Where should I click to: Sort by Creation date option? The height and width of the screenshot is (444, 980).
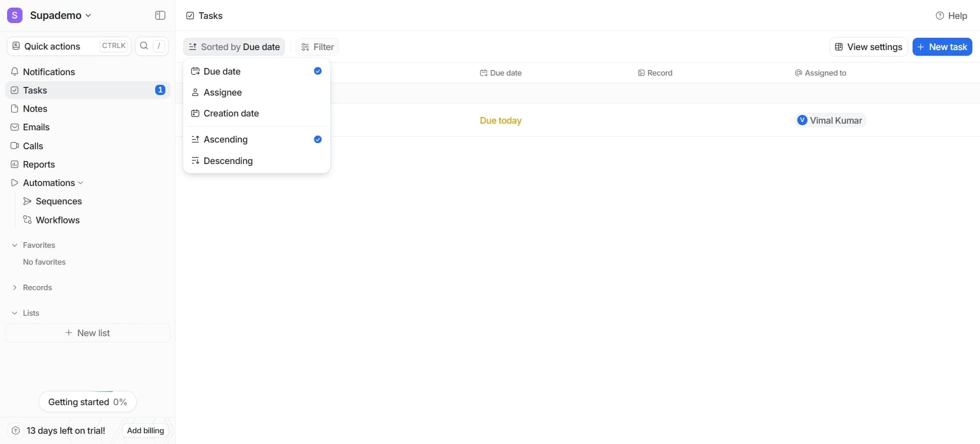coord(256,113)
